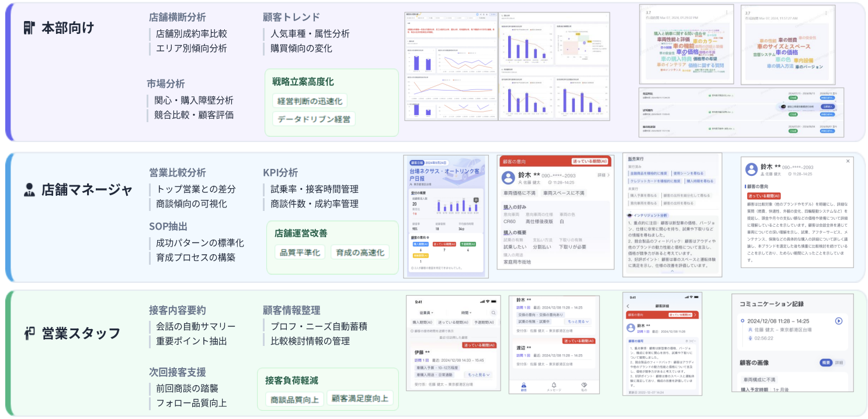
Task: Click the プロフ・ニーズ自動蓄積 item
Action: coord(318,326)
